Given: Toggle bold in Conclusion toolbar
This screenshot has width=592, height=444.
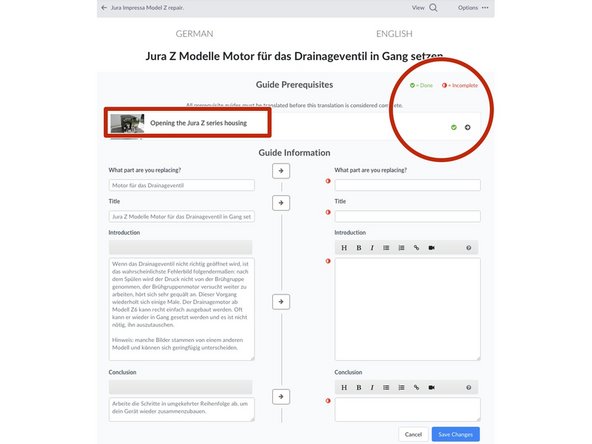Looking at the screenshot, I should point(359,388).
